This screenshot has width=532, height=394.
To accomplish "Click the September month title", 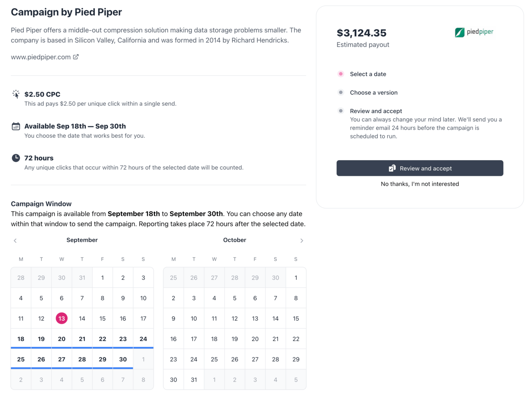I will (82, 240).
